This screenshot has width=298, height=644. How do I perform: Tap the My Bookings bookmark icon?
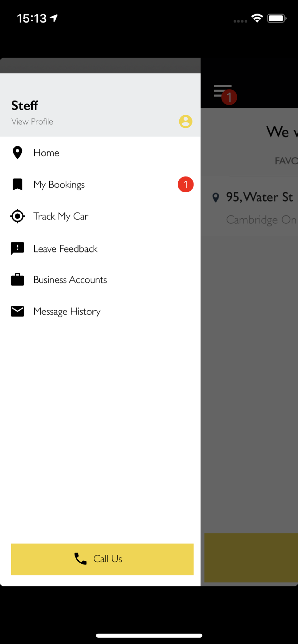coord(17,185)
